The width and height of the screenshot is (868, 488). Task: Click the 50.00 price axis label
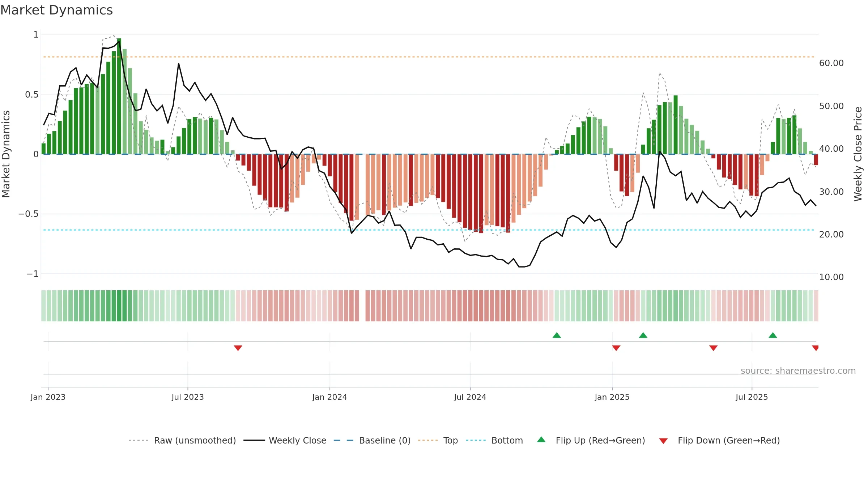click(x=831, y=106)
